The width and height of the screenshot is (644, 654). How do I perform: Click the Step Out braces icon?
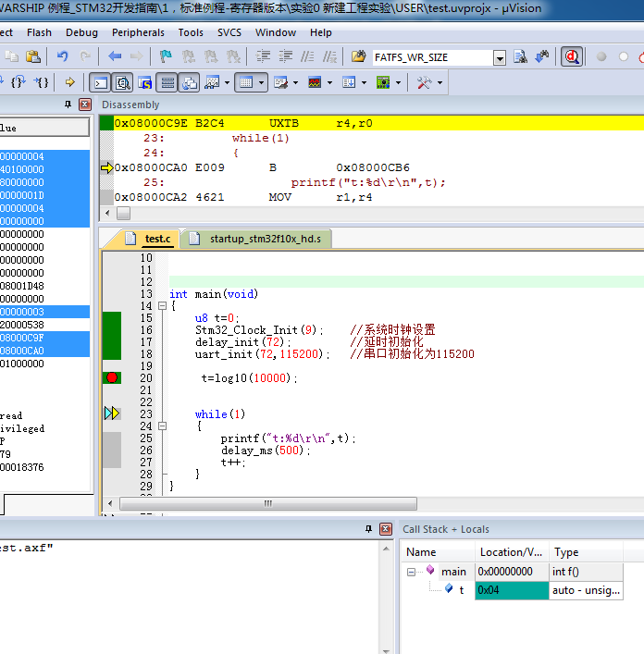pos(41,82)
